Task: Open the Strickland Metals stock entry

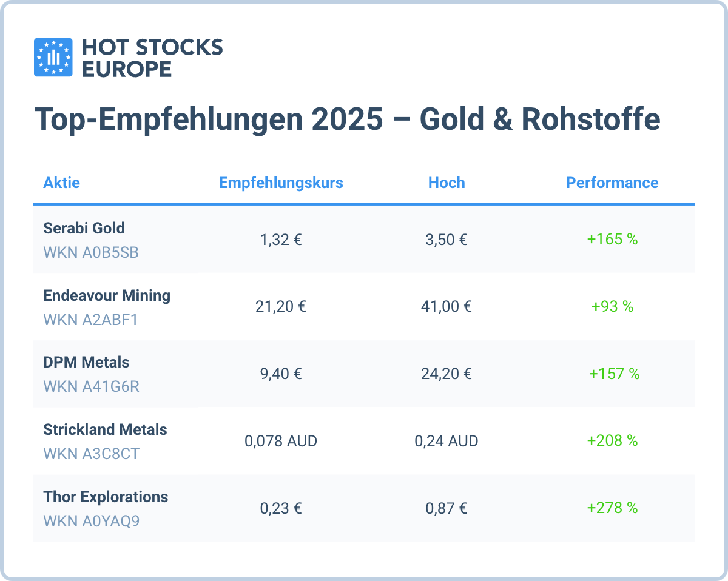Action: click(x=105, y=429)
